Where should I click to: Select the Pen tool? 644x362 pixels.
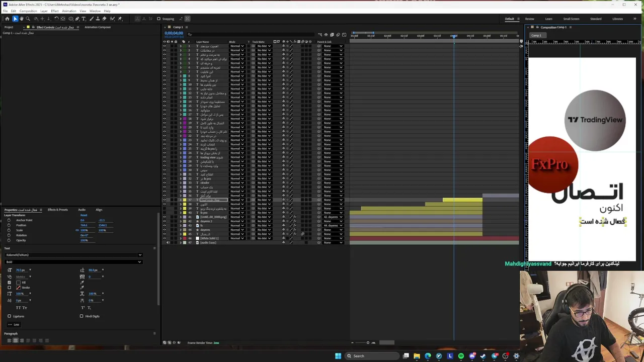point(77,19)
